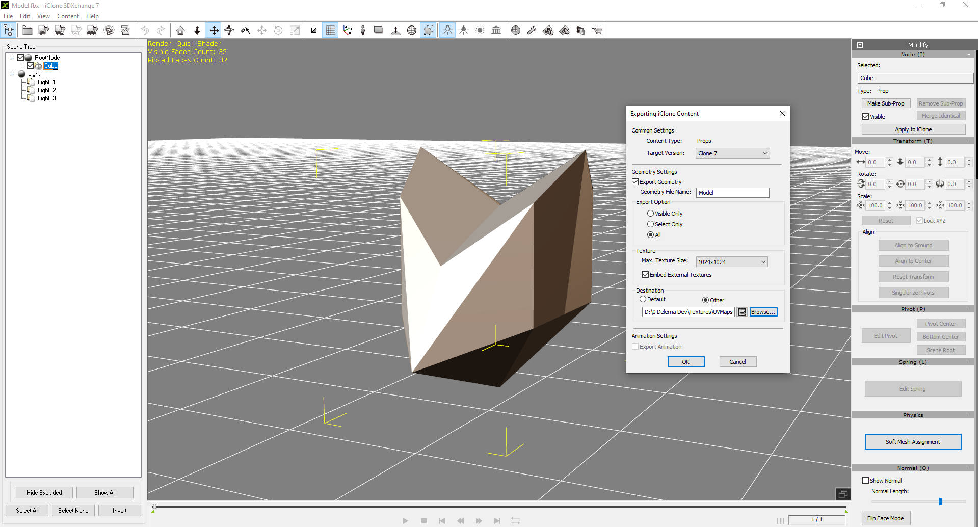Click the Geometry File Name field

point(732,193)
